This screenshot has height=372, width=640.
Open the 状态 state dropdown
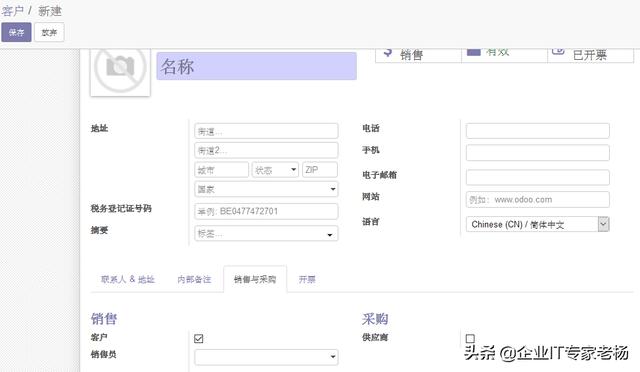point(275,169)
